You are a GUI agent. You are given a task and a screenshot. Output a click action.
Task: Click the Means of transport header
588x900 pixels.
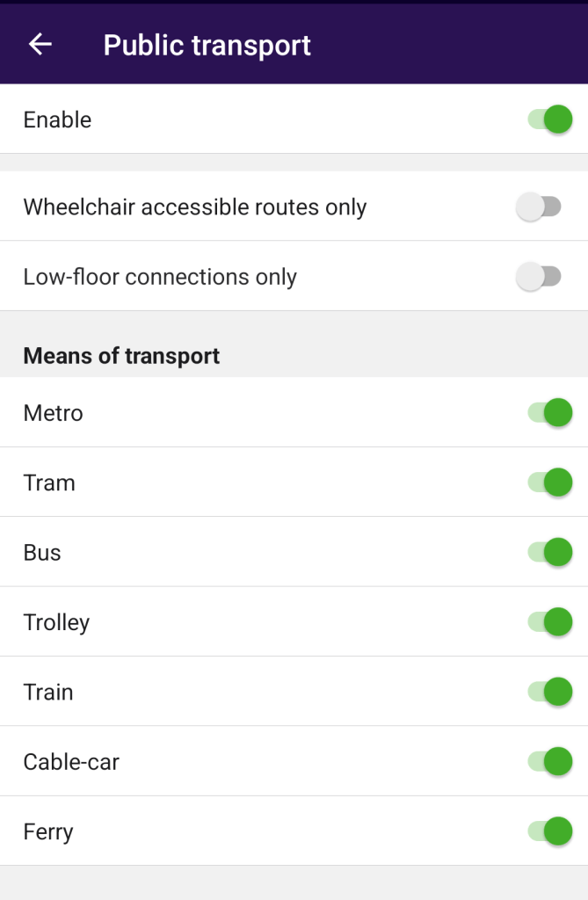[122, 357]
